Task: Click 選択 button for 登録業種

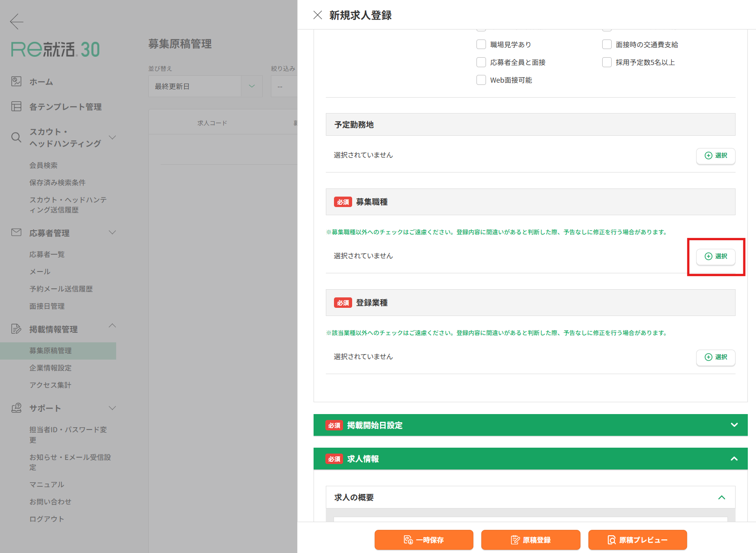Action: pos(716,357)
